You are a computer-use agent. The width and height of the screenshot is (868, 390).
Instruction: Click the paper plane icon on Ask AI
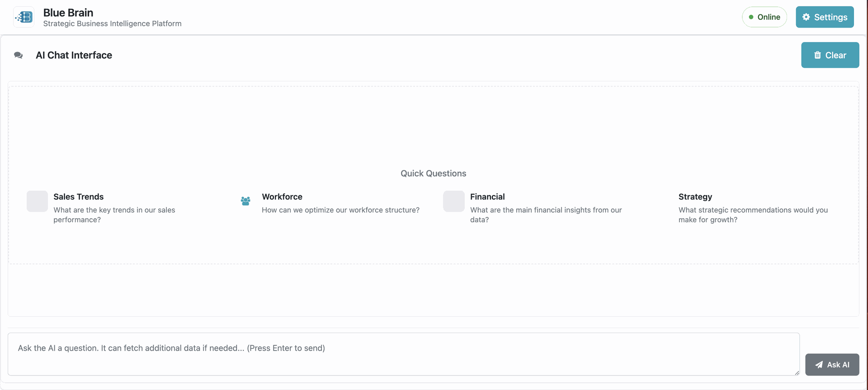pos(819,365)
